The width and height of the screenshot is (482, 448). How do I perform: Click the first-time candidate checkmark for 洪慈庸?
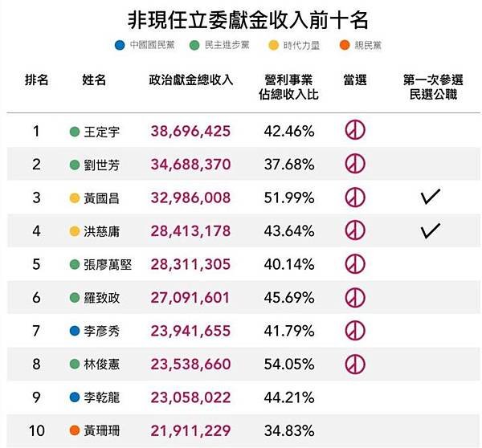tap(431, 230)
